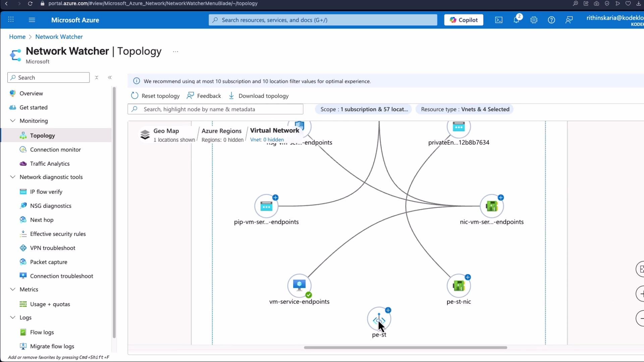The width and height of the screenshot is (644, 362).
Task: Expand the plus badge on pe-st node
Action: coord(388,310)
